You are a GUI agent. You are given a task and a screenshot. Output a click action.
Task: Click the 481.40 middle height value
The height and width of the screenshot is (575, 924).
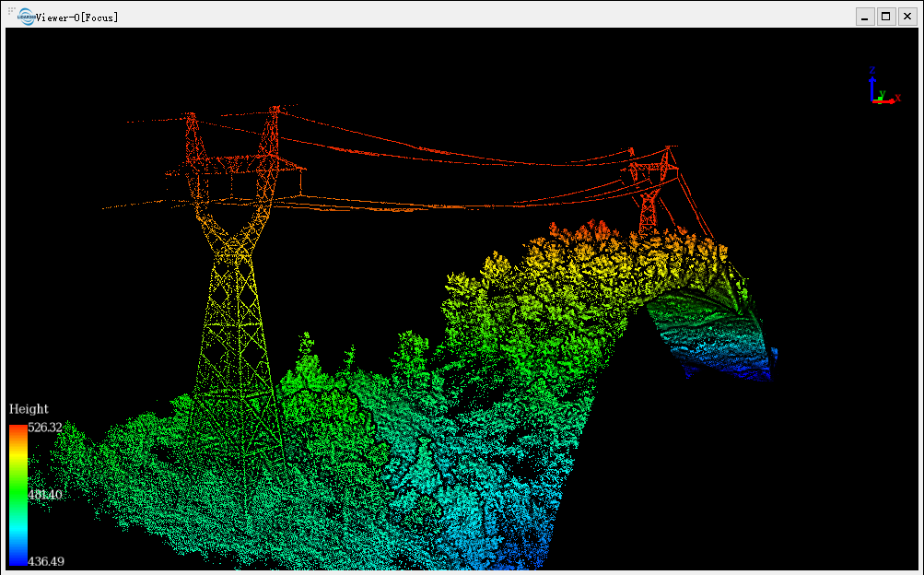click(x=44, y=495)
